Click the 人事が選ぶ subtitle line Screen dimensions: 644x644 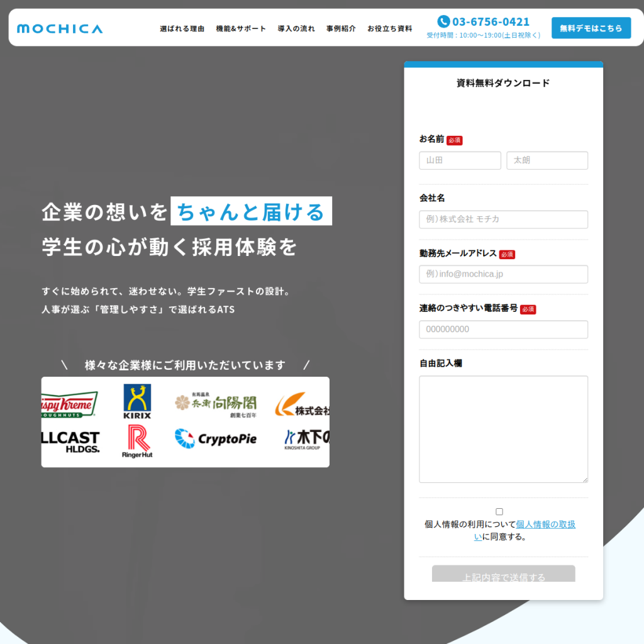[x=138, y=309]
